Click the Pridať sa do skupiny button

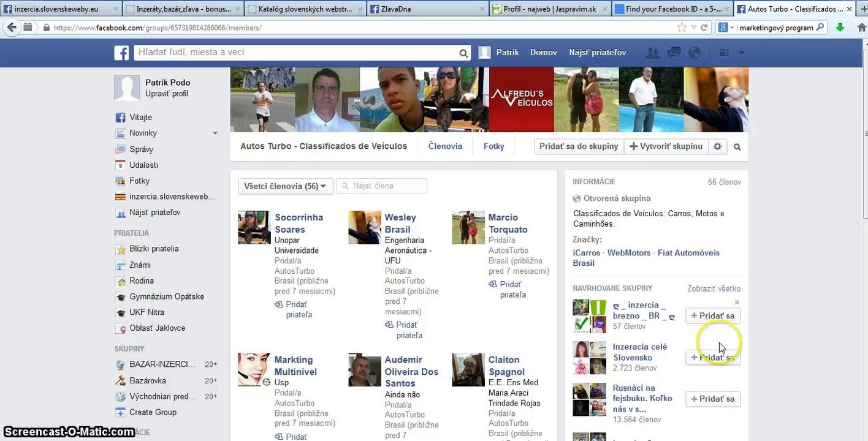point(579,146)
